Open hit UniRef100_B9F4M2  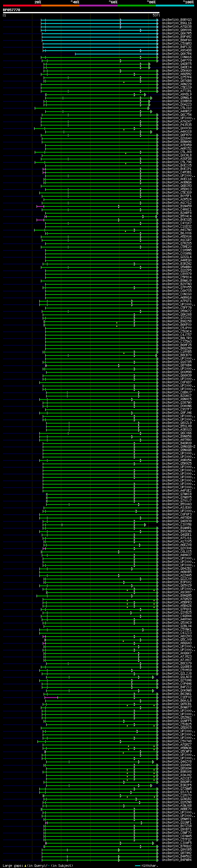pyautogui.click(x=177, y=37)
